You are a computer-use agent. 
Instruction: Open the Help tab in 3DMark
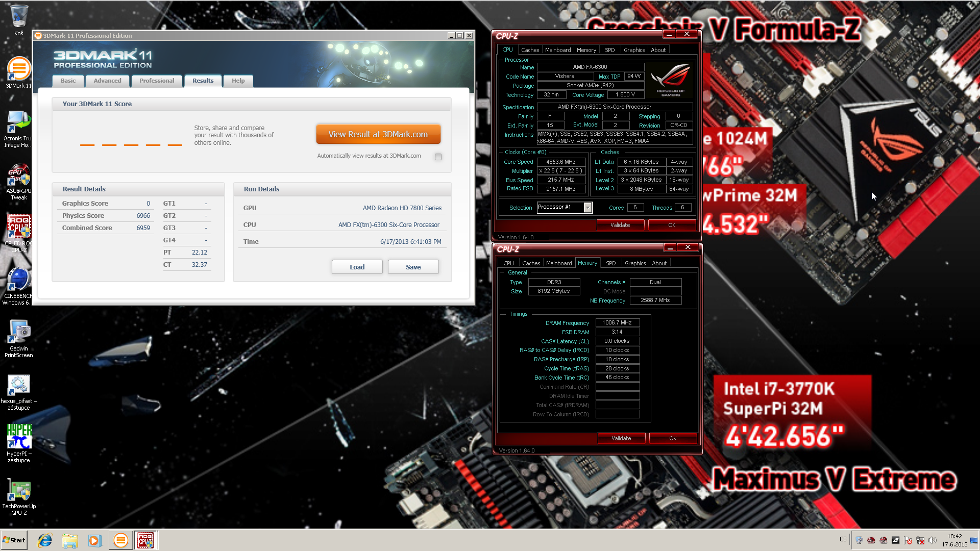click(238, 81)
